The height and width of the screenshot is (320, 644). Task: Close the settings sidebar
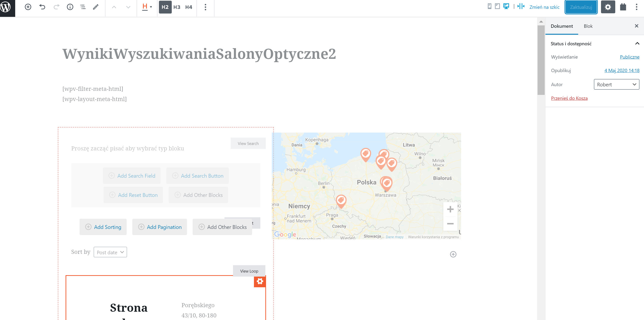click(636, 26)
